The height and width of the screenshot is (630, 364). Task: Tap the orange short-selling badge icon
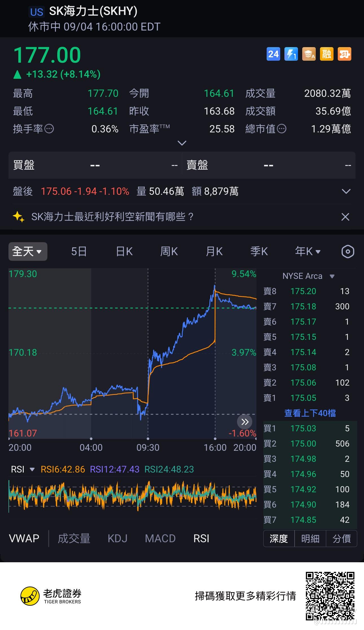[344, 54]
